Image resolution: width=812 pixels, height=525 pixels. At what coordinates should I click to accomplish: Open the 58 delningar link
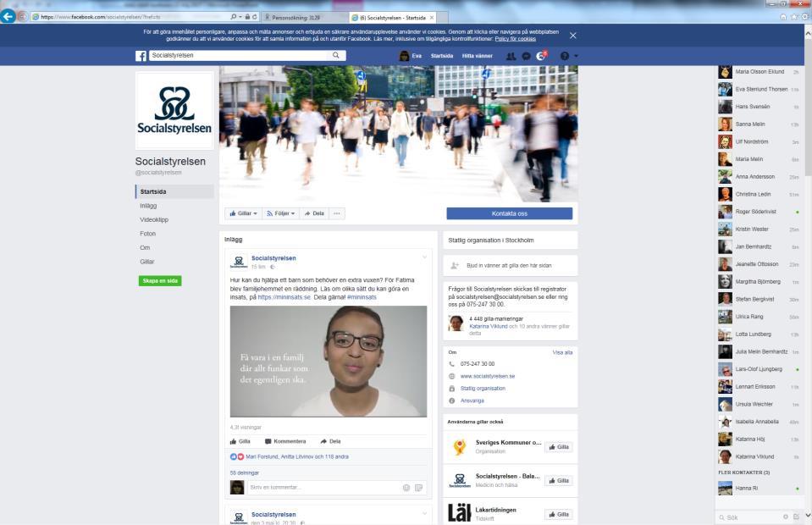(x=245, y=472)
